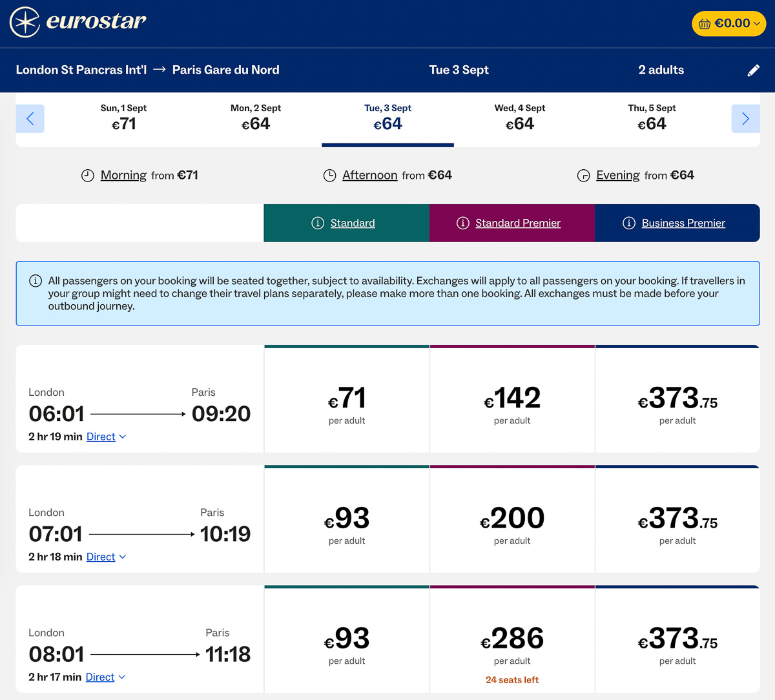
Task: Select the Tue, 3 Sept date tab
Action: coord(387,119)
